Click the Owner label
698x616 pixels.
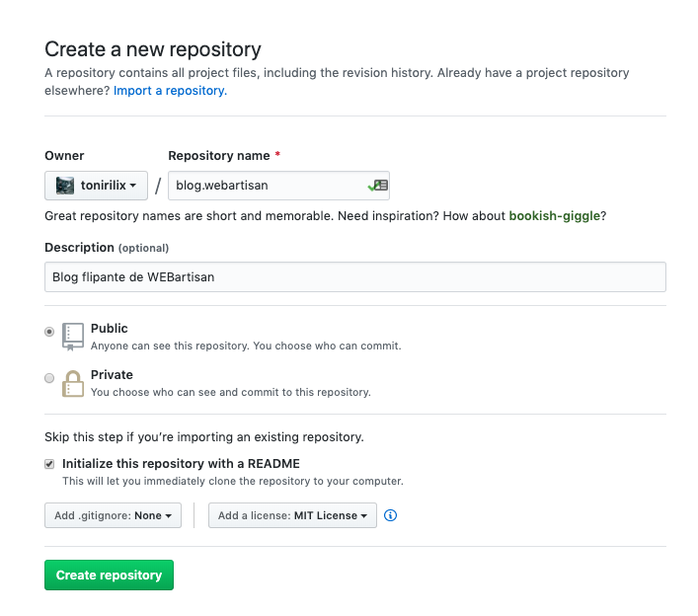64,156
